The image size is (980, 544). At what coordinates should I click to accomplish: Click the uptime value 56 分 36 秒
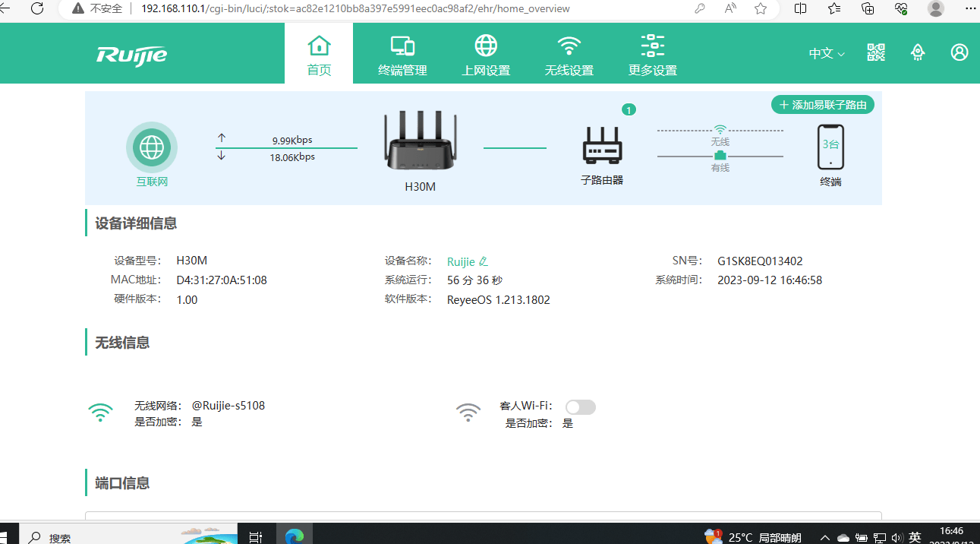tap(475, 280)
